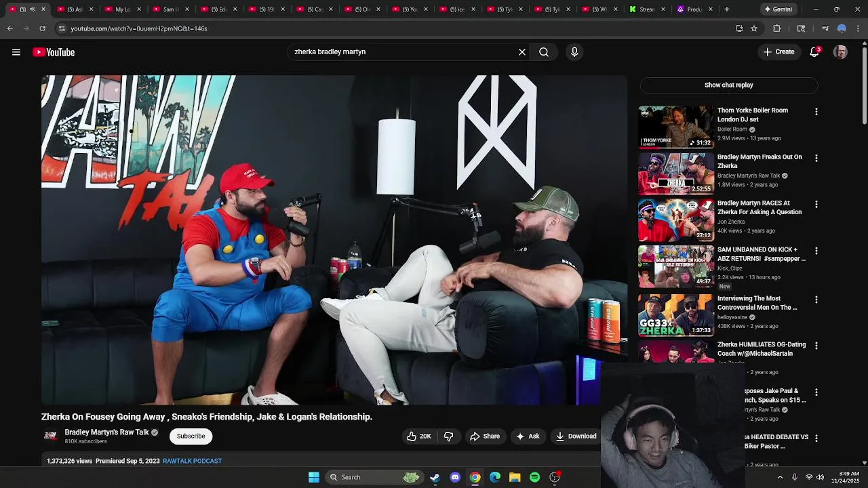The image size is (868, 488).
Task: Go back with browser back arrow
Action: [x=10, y=28]
